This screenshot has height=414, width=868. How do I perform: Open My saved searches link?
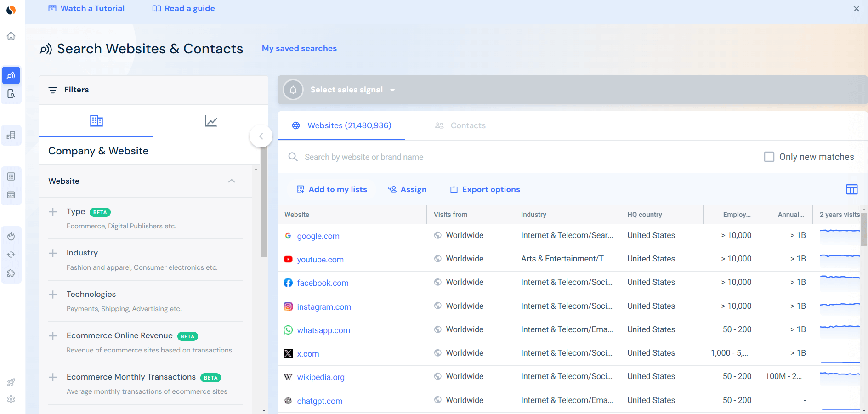tap(299, 48)
